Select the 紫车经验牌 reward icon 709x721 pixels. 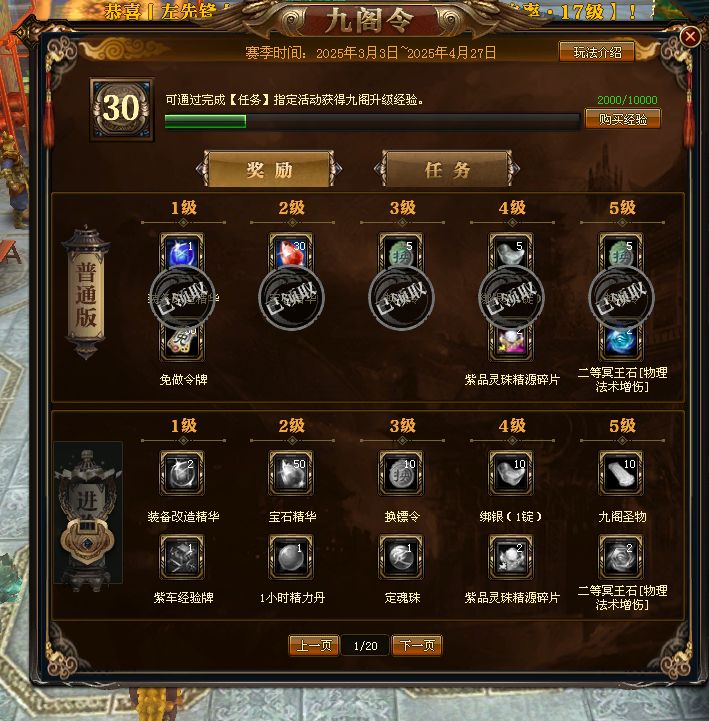tap(182, 556)
